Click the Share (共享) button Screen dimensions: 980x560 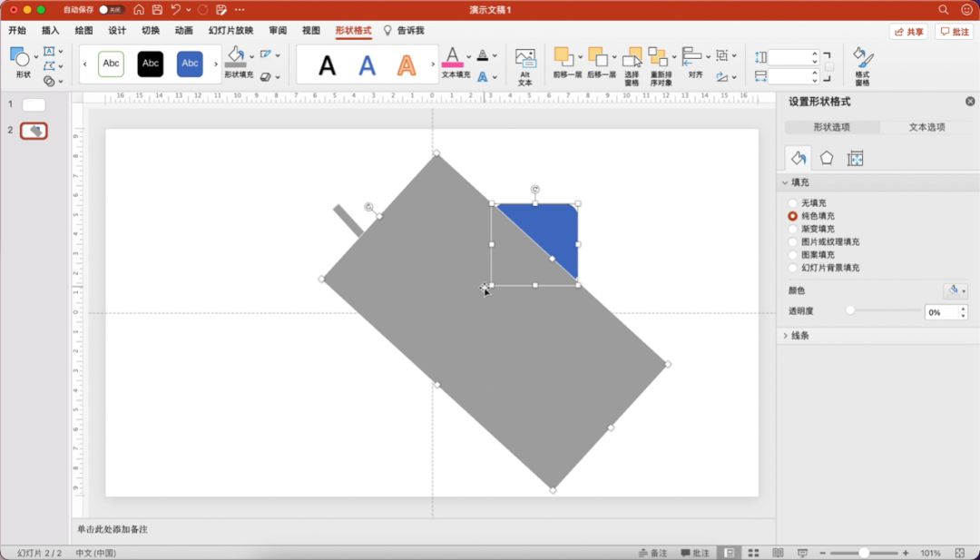pyautogui.click(x=908, y=32)
